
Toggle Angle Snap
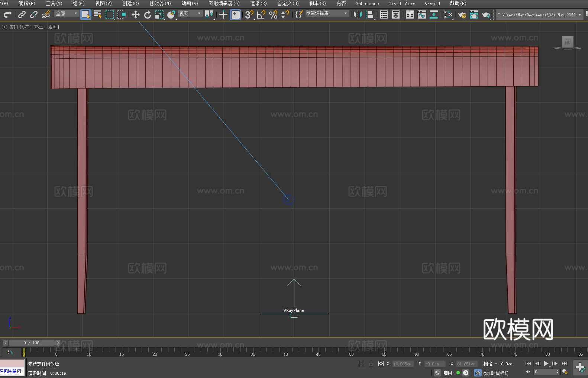261,14
